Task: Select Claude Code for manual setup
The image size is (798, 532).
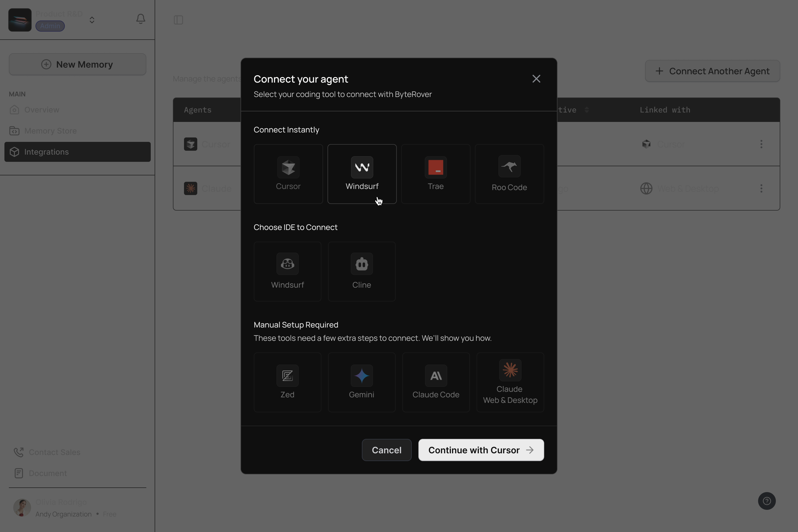Action: click(x=436, y=382)
